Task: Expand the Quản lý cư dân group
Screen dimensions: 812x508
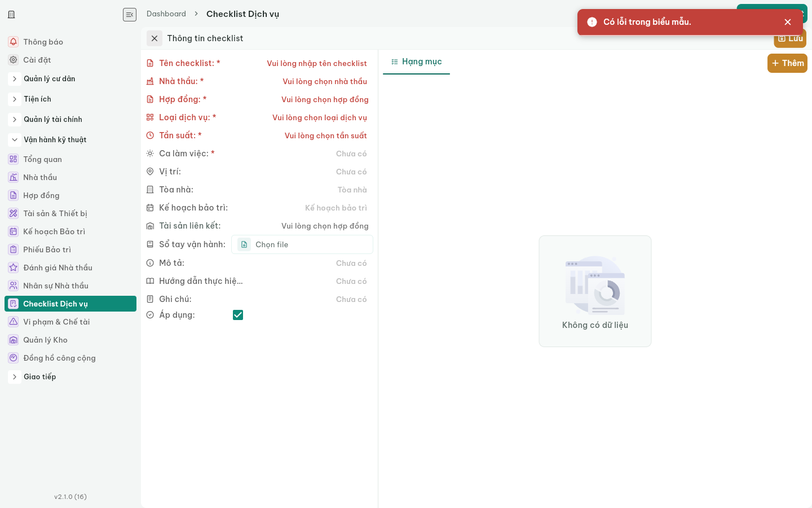Action: [x=15, y=79]
